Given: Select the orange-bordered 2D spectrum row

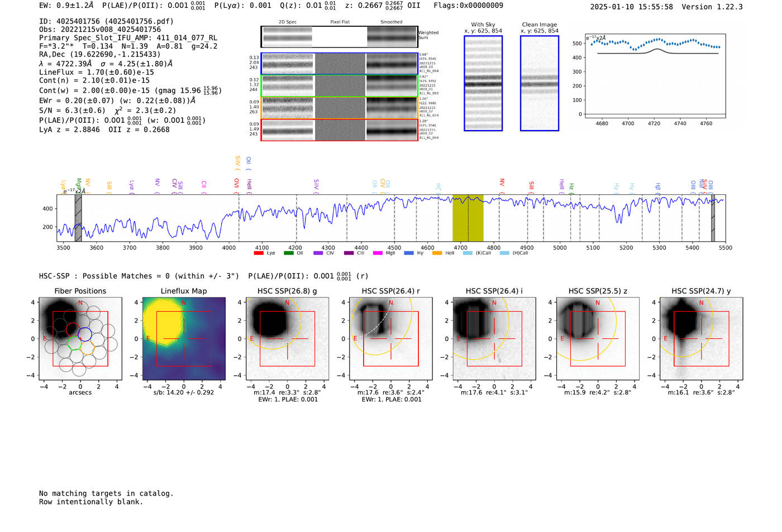Looking at the screenshot, I should (x=339, y=108).
